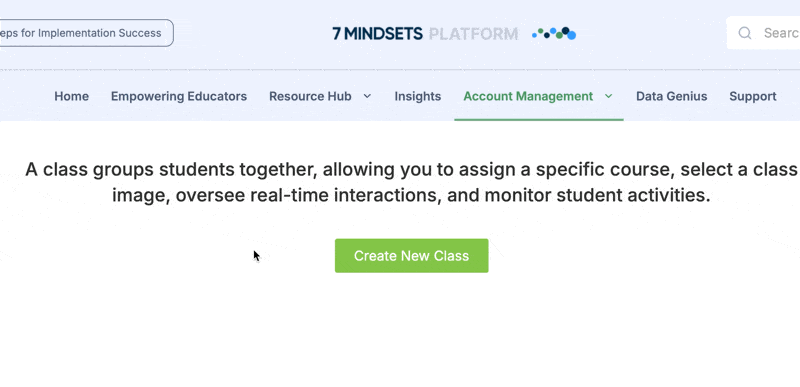
Task: Click the 7 MINDSETS wordmark logo
Action: (x=378, y=34)
